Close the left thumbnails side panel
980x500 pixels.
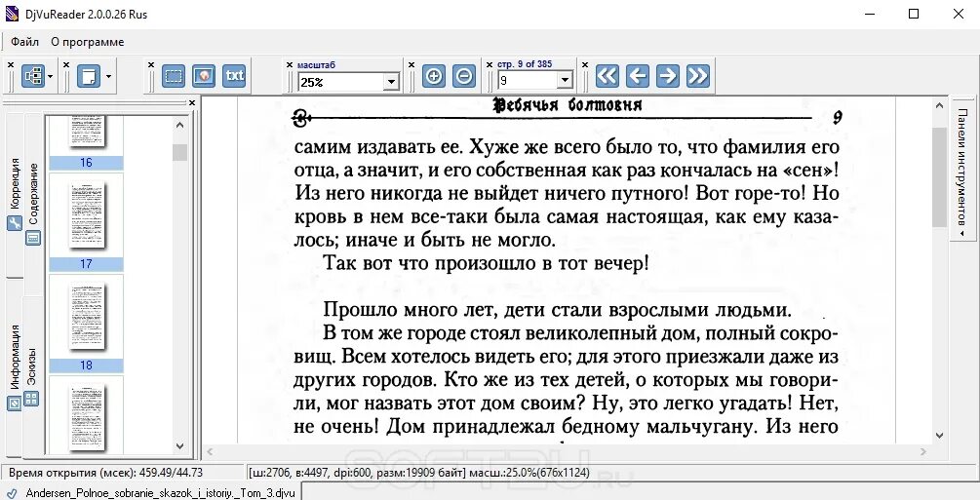192,103
